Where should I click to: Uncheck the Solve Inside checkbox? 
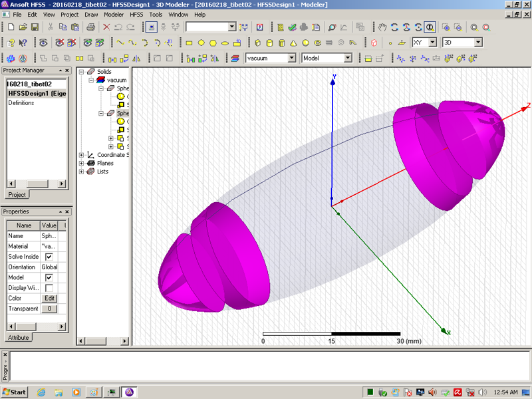tap(49, 257)
